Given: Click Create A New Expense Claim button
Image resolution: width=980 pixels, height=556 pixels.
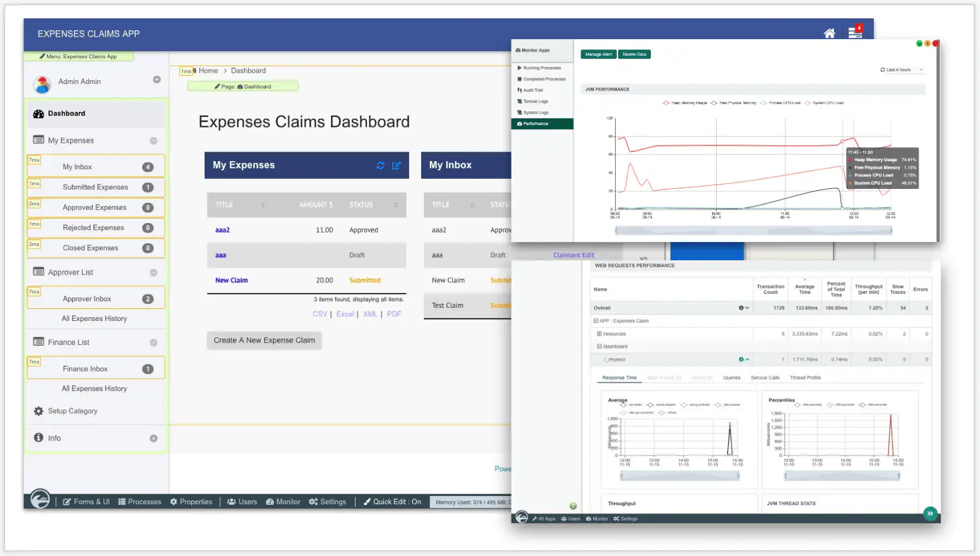Looking at the screenshot, I should click(264, 341).
